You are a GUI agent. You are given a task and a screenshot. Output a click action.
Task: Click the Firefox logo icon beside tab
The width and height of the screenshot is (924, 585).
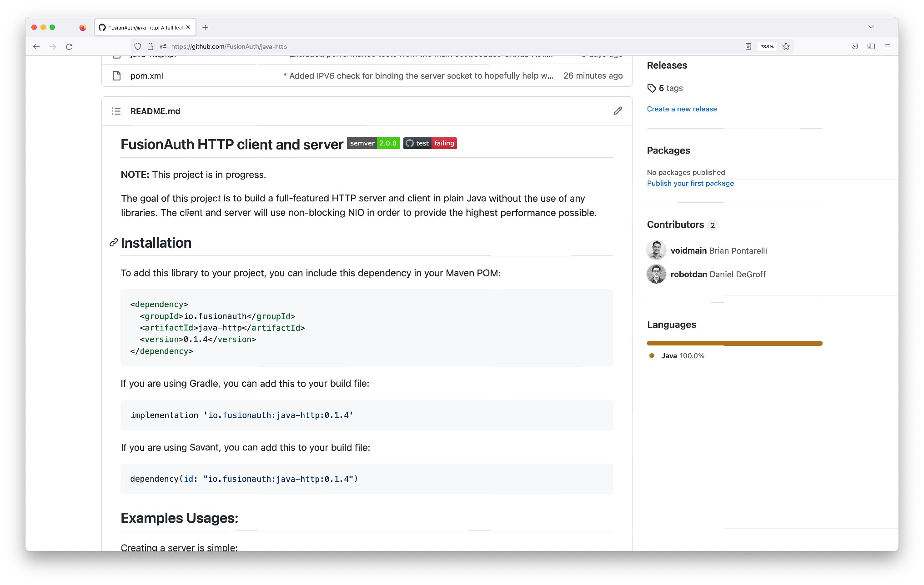click(82, 28)
